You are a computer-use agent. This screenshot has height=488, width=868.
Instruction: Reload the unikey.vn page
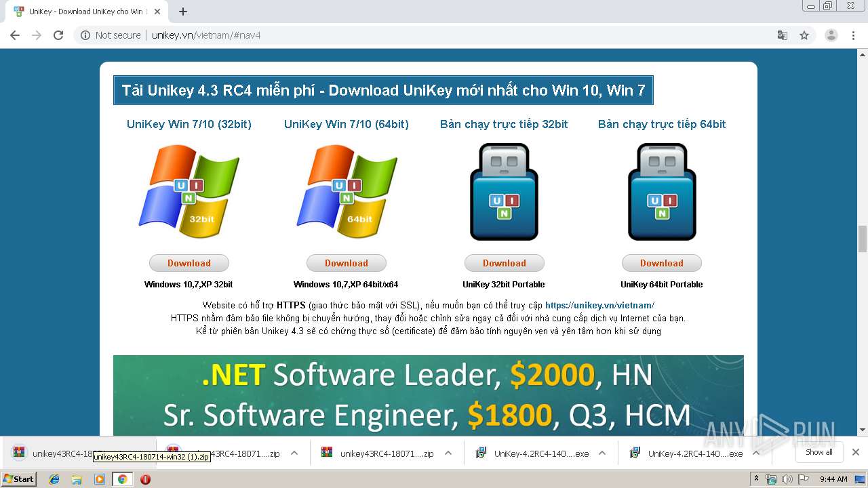click(x=58, y=35)
